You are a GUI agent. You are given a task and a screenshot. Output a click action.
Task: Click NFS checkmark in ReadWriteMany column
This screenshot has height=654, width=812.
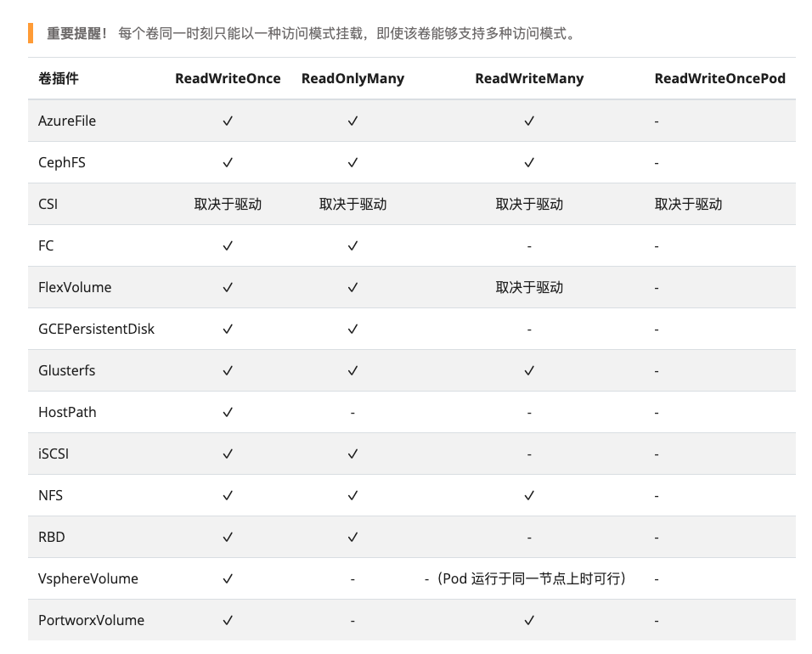tap(529, 496)
